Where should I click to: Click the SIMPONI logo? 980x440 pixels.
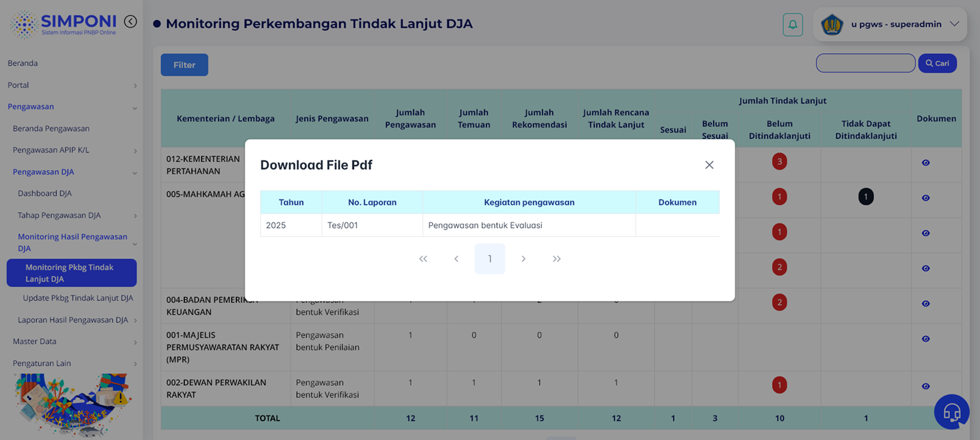tap(64, 24)
